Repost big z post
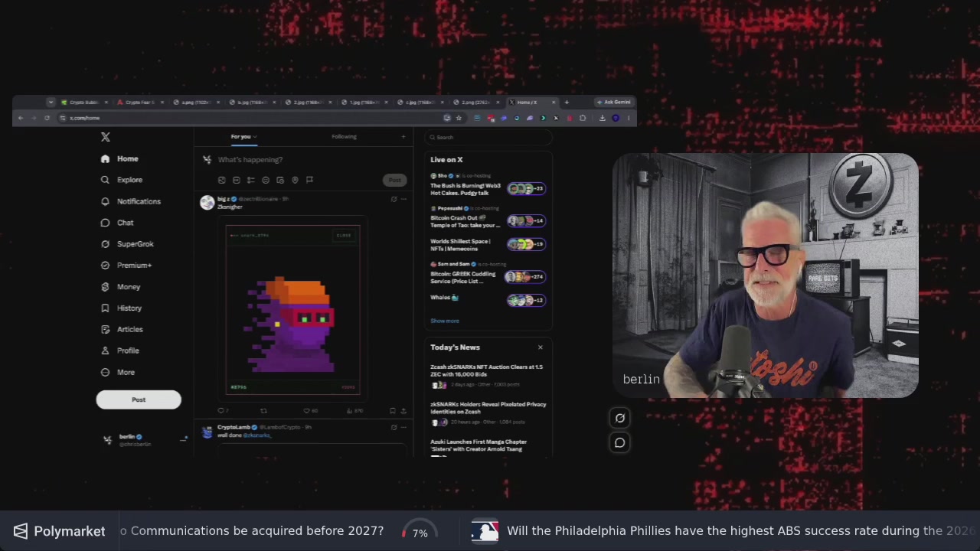 pos(263,411)
